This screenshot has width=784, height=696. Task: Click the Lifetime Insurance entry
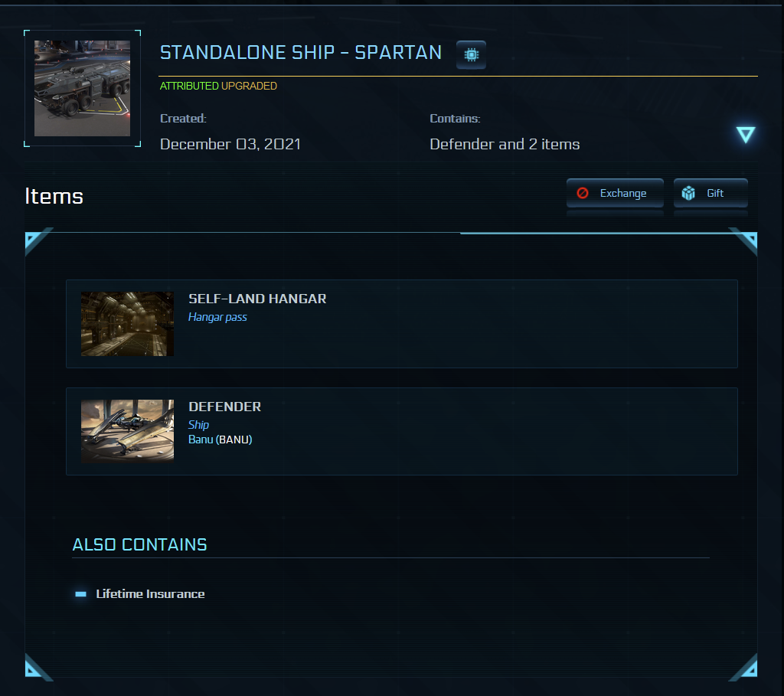(x=150, y=594)
